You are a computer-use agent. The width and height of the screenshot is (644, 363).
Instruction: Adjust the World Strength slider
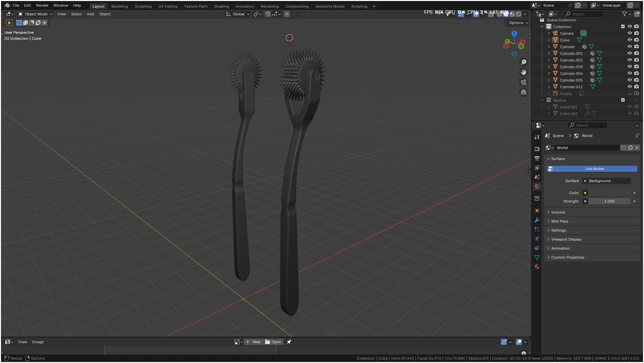click(609, 201)
